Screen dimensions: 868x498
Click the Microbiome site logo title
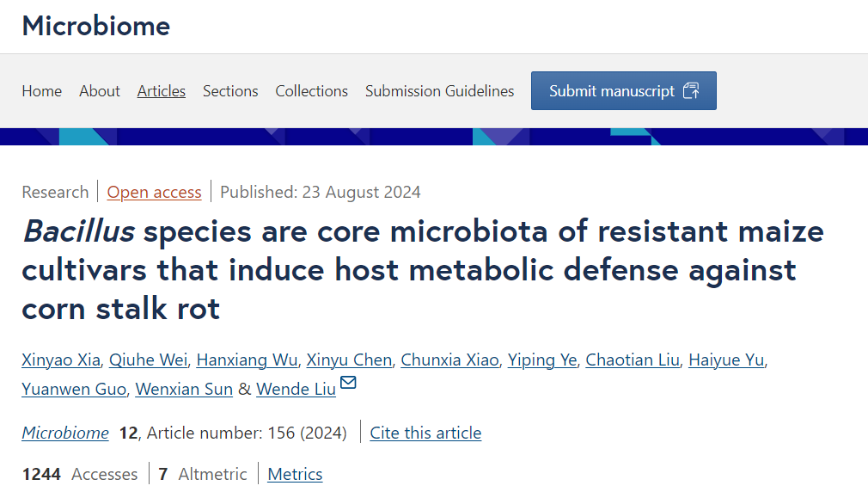96,26
